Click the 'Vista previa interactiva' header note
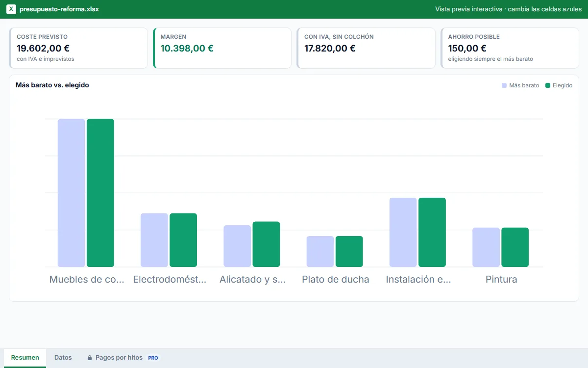 tap(509, 9)
